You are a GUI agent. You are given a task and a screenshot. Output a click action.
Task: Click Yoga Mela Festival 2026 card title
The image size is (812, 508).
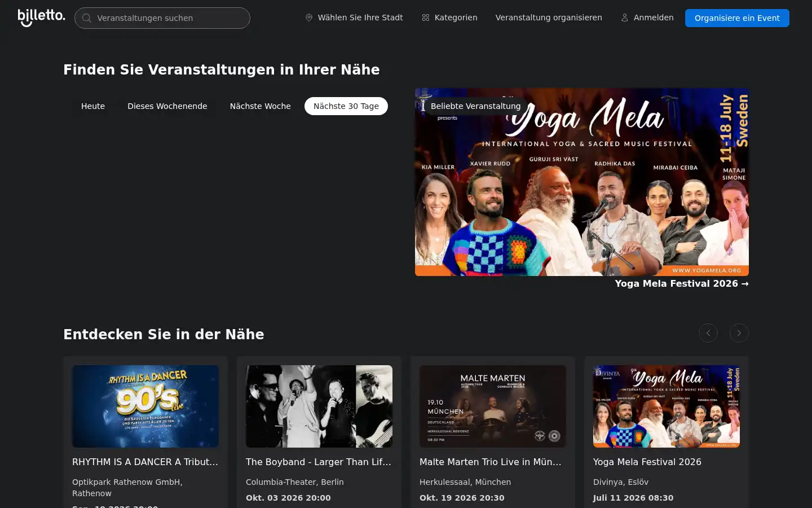pos(647,462)
